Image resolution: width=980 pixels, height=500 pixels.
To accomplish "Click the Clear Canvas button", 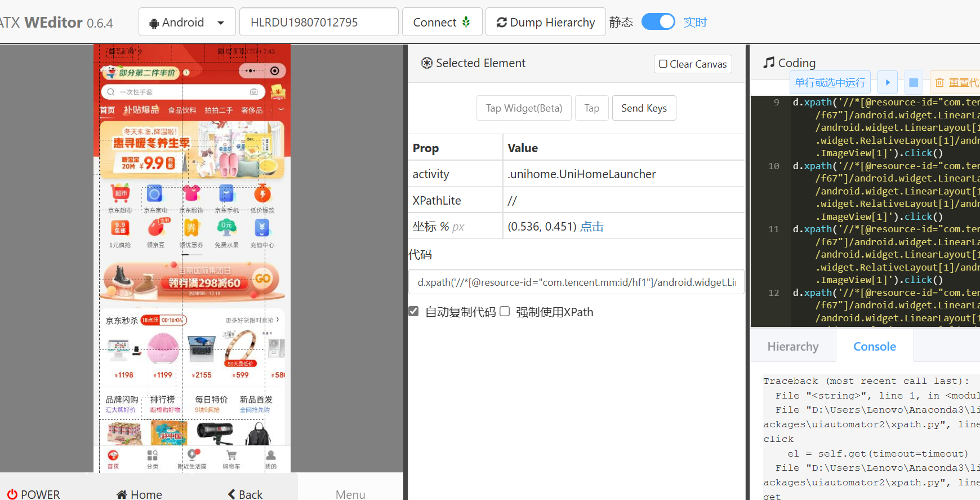I will point(693,64).
